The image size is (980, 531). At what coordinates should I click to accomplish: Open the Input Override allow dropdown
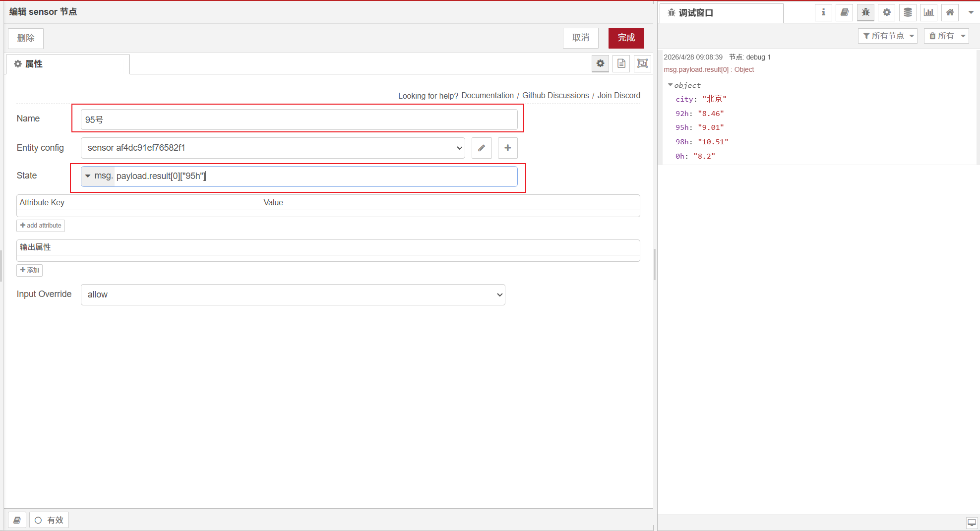coord(293,295)
